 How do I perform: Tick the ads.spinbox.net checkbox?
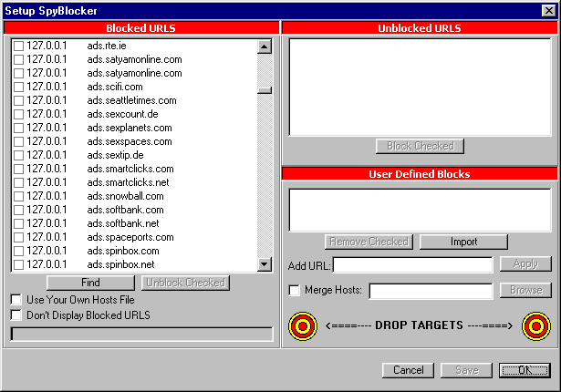18,264
